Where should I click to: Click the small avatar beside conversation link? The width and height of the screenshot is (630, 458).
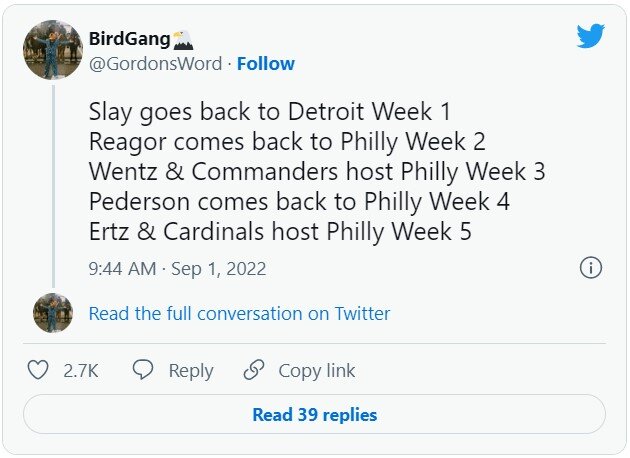[52, 313]
